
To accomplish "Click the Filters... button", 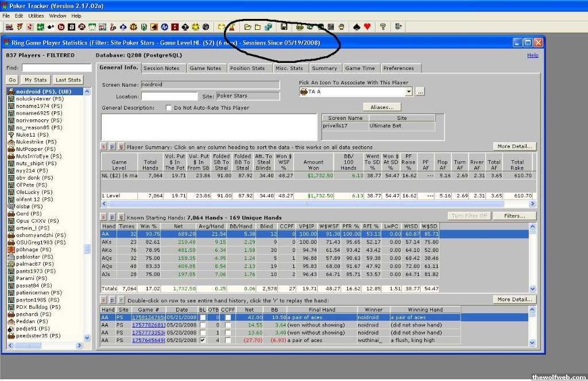I will [515, 216].
